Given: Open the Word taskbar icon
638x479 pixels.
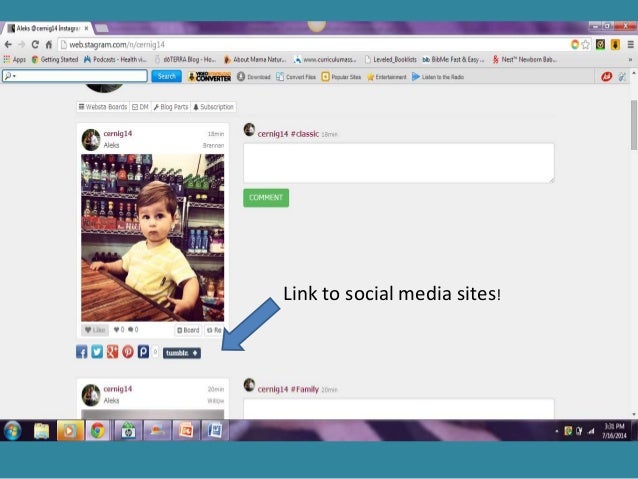Looking at the screenshot, I should (x=214, y=431).
